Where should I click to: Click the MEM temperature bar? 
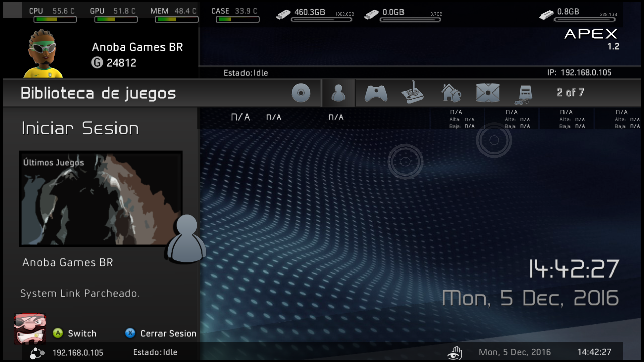click(x=177, y=20)
